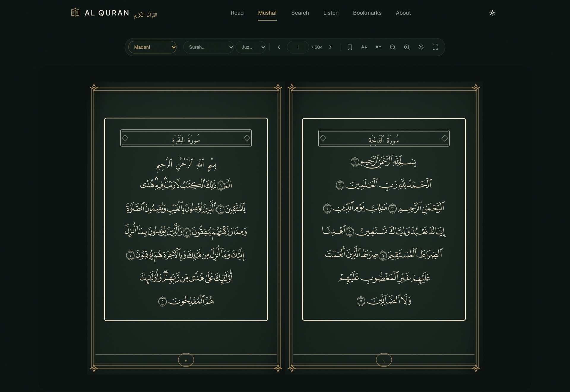
Task: Click the AL QURAN title text
Action: click(107, 13)
